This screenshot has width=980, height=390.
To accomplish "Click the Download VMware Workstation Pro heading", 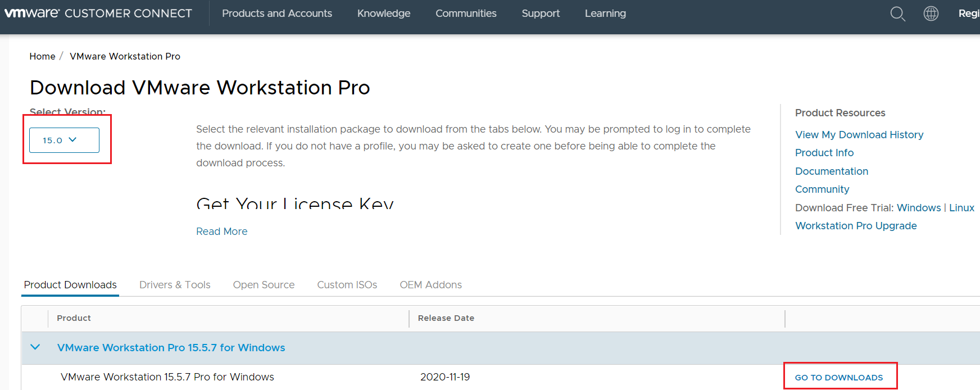I will pos(200,87).
